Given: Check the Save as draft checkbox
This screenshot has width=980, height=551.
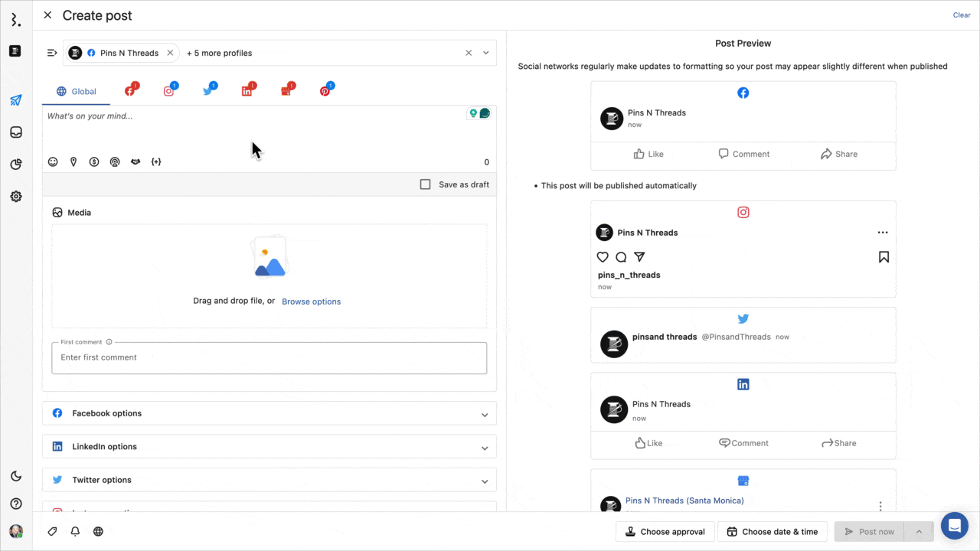Looking at the screenshot, I should click(426, 184).
